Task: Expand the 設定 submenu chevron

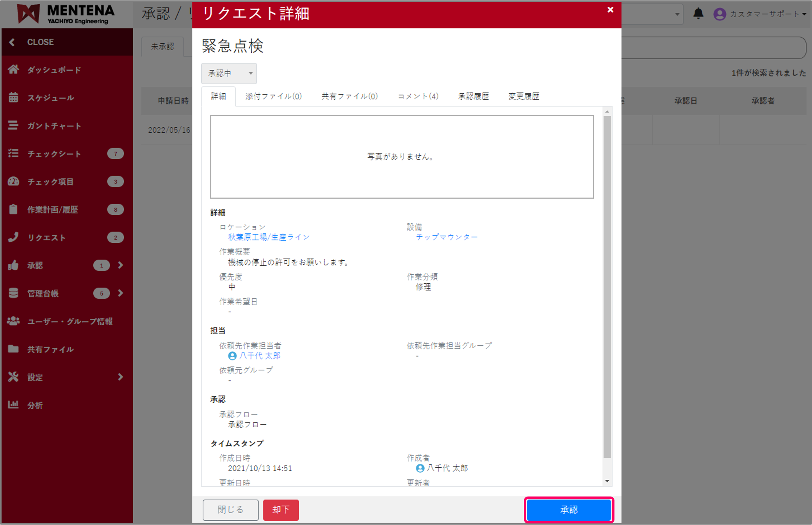Action: [120, 377]
